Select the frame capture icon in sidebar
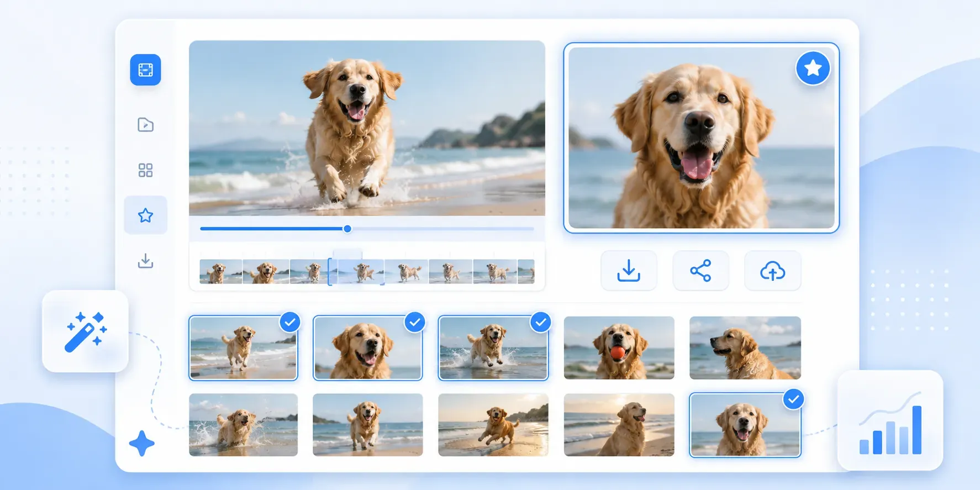 pos(145,70)
